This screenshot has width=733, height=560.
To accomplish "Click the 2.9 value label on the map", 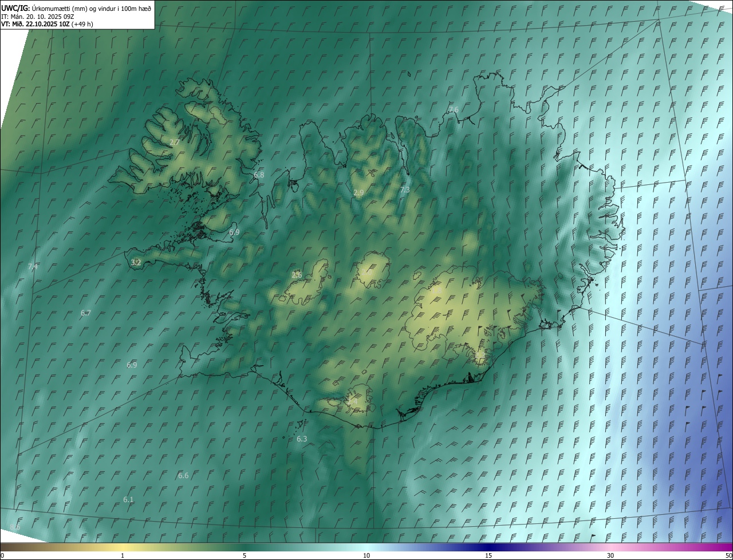I will click(x=358, y=193).
